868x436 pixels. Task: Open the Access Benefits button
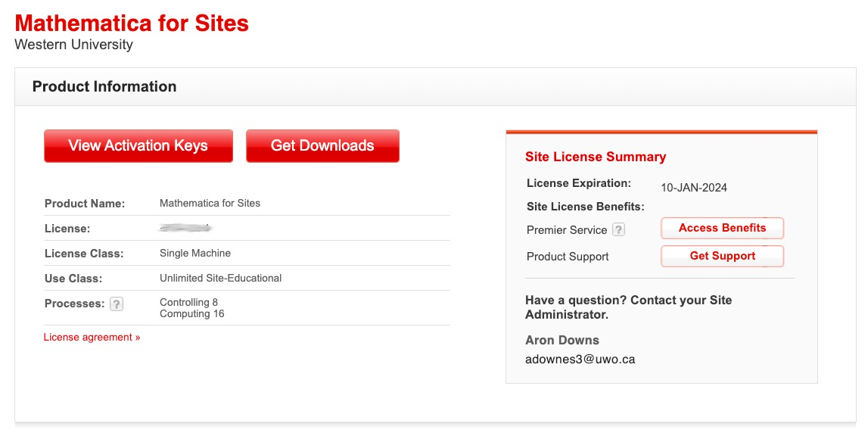pos(722,228)
